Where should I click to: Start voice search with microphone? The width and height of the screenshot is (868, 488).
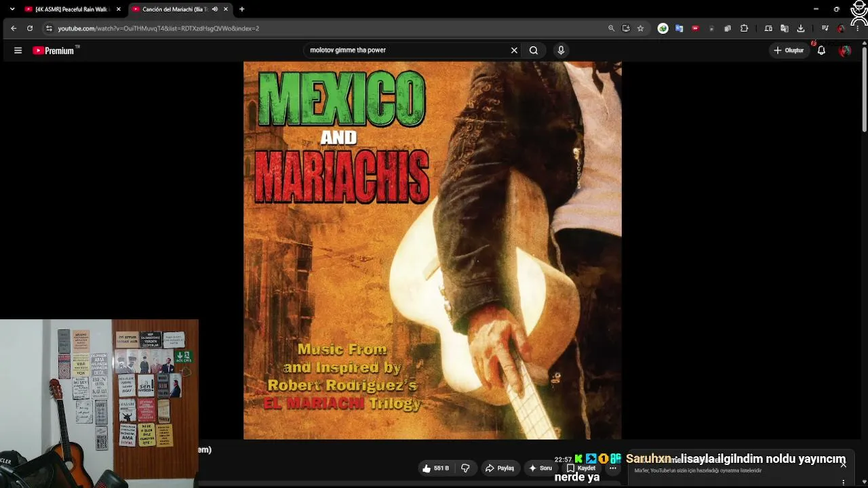tap(561, 50)
